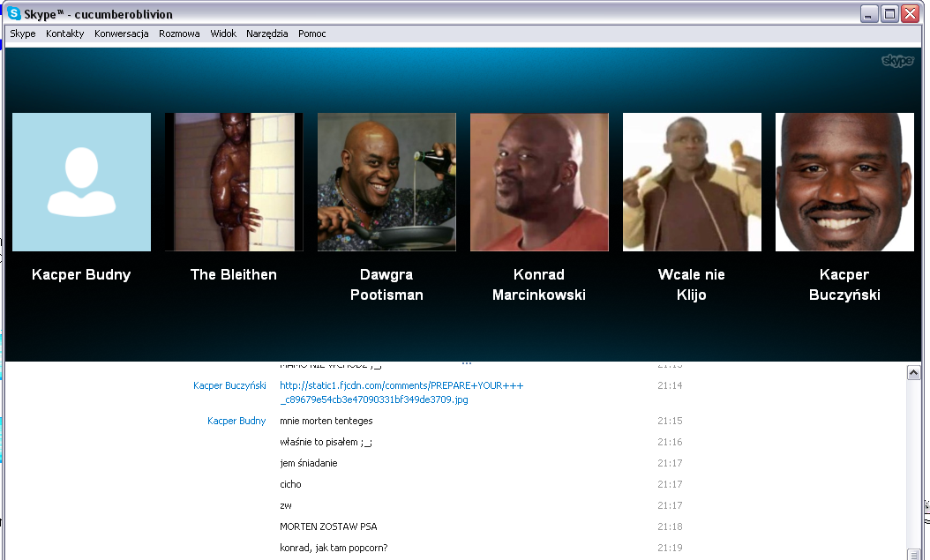
Task: Click the 21:18 timestamp
Action: click(670, 526)
